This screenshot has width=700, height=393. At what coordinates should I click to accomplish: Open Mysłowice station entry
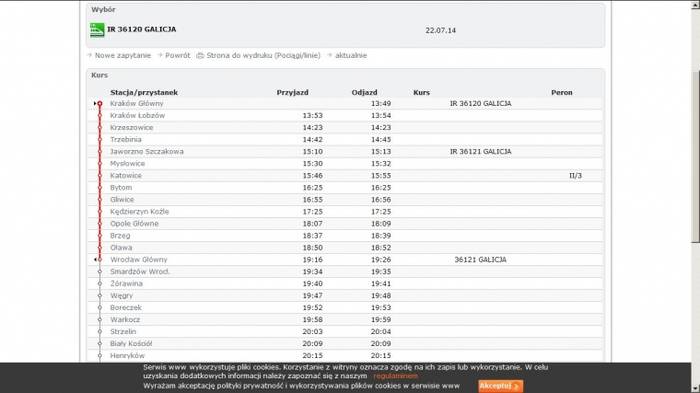[x=127, y=163]
